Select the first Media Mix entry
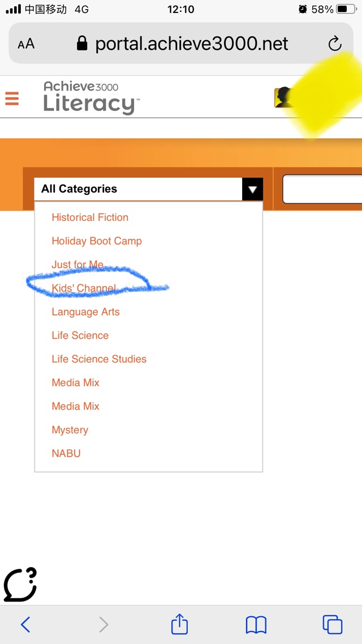Image resolution: width=362 pixels, height=644 pixels. point(75,382)
